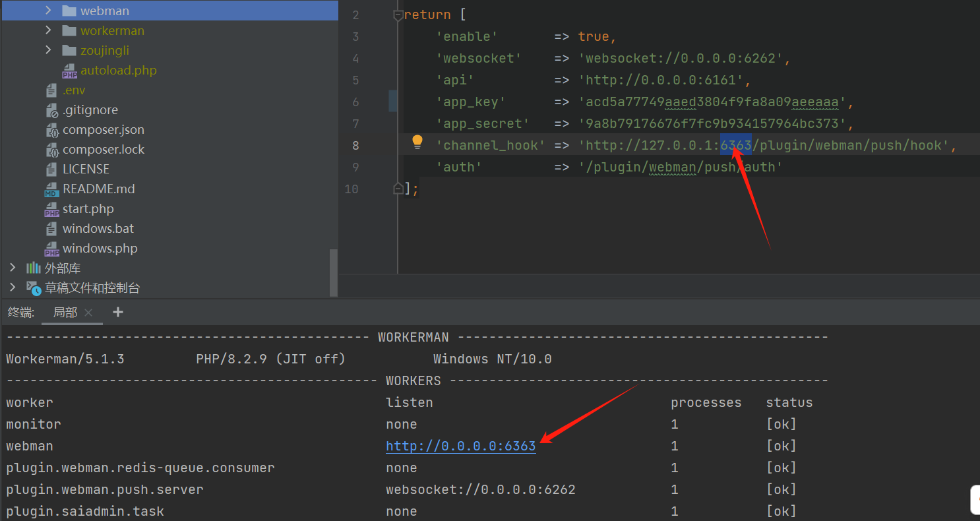Click PHP/8.2.9 (JIT off) text

click(x=271, y=359)
